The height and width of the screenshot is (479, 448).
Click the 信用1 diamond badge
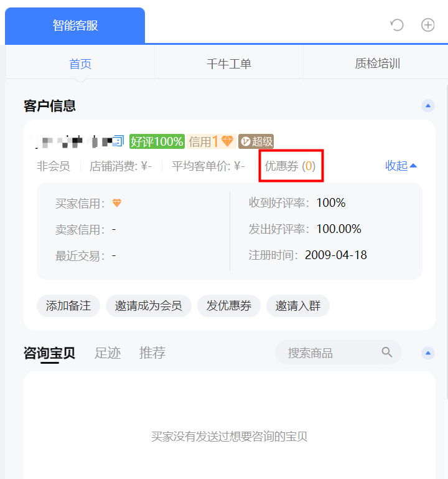(212, 141)
